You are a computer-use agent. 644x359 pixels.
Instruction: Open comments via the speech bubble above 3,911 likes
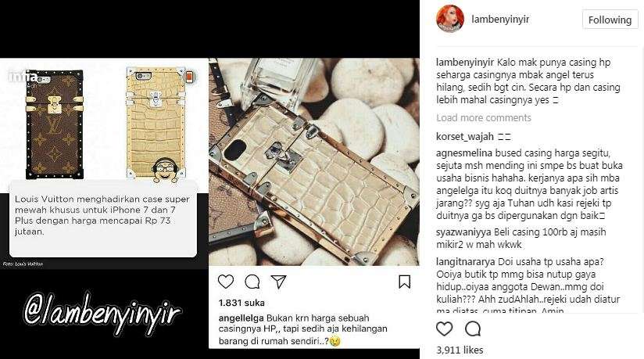473,329
